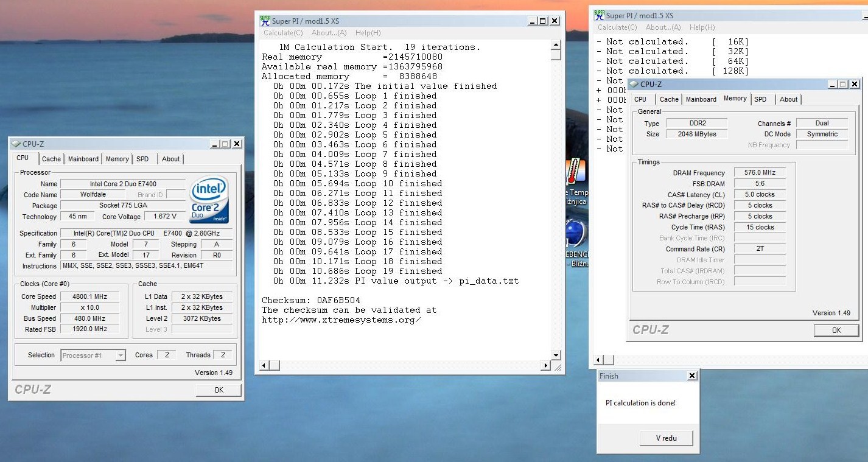Switch to Mainboard tab in left CPU-Z
The image size is (868, 462).
[x=83, y=159]
